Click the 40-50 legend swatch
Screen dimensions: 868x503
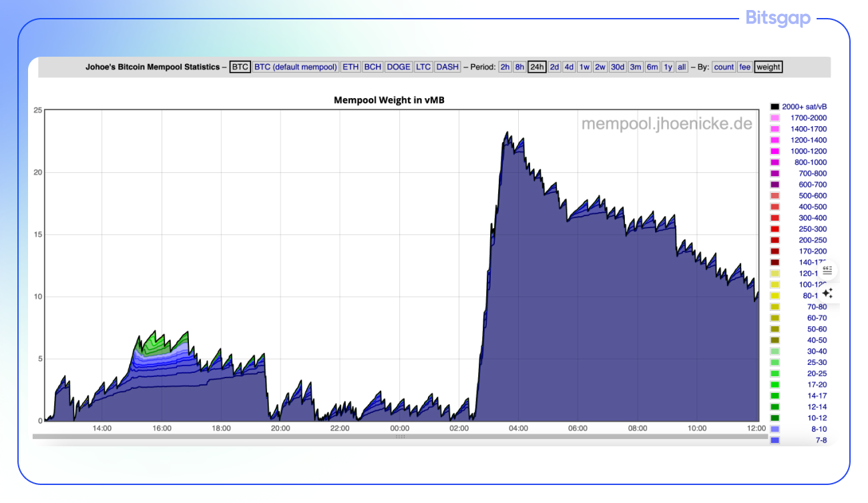pyautogui.click(x=775, y=340)
